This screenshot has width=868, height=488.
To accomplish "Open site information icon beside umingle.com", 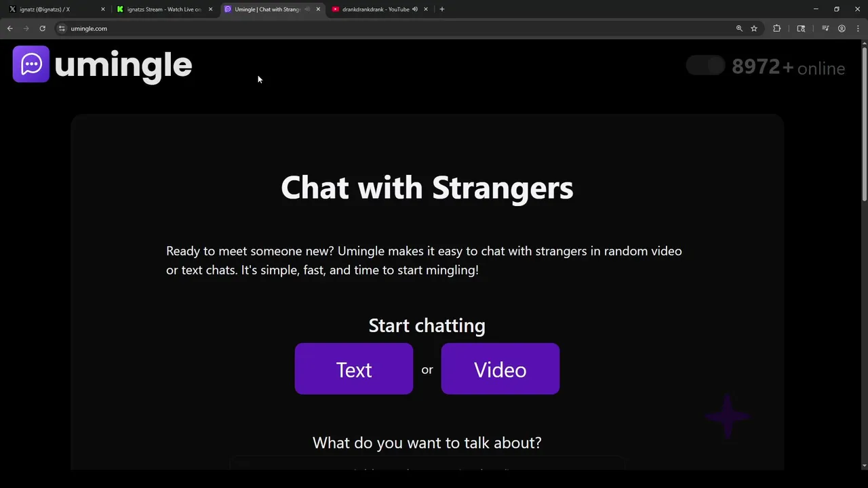I will pyautogui.click(x=62, y=28).
